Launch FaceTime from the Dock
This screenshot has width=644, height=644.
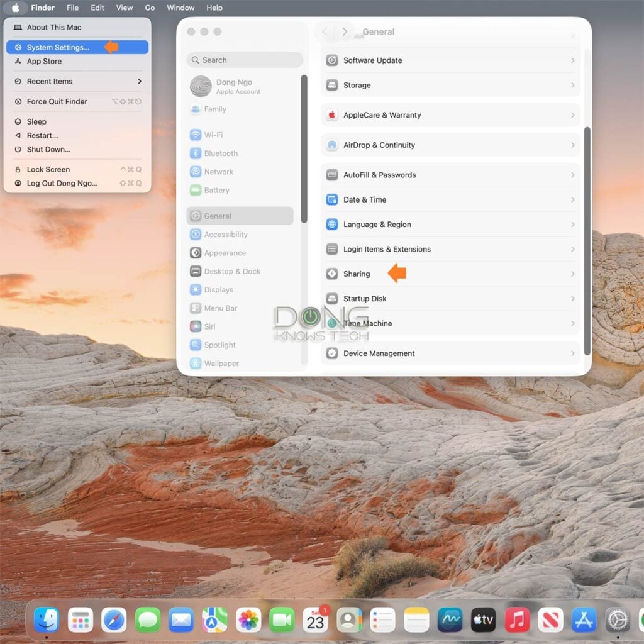pyautogui.click(x=282, y=619)
